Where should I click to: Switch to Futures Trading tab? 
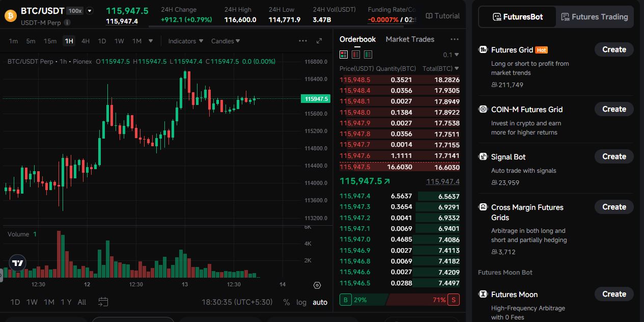tap(594, 17)
